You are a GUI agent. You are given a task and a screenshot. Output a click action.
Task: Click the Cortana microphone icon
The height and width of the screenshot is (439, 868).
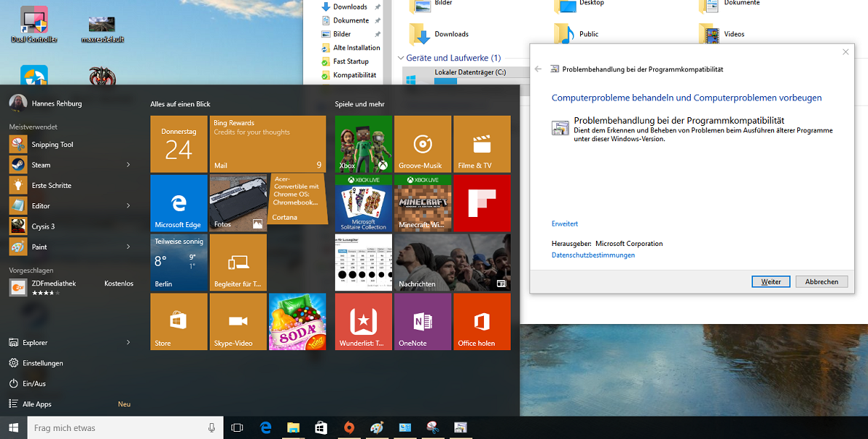212,427
